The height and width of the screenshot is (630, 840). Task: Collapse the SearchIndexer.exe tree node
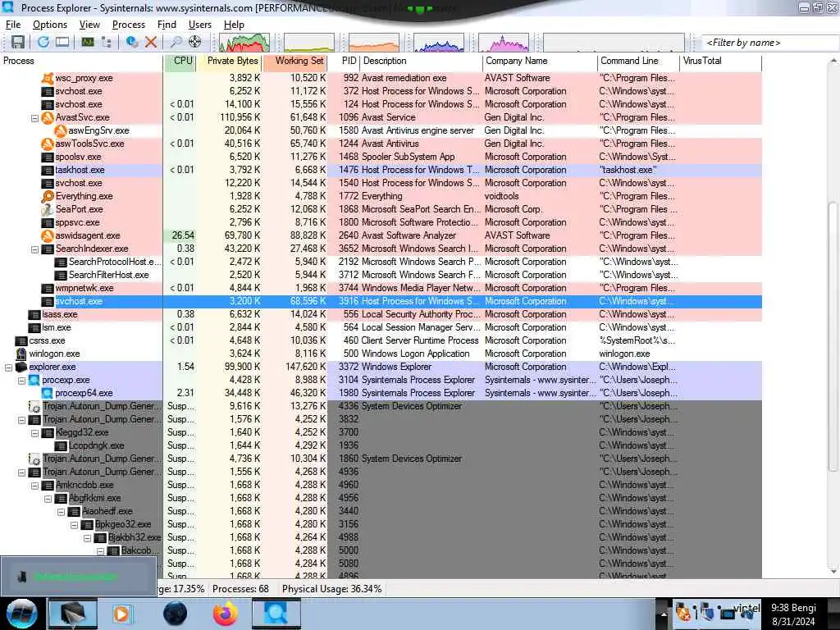[x=34, y=249]
